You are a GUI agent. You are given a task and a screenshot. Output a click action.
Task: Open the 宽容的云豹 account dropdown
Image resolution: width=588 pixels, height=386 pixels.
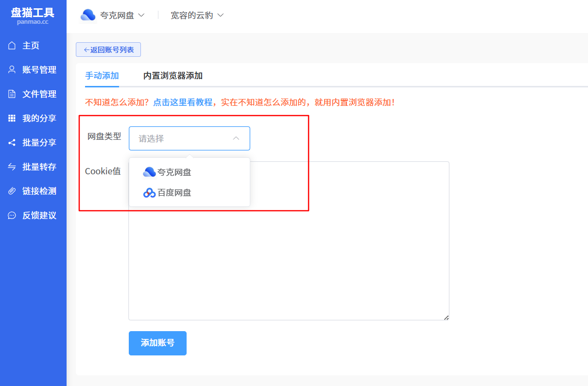(197, 16)
